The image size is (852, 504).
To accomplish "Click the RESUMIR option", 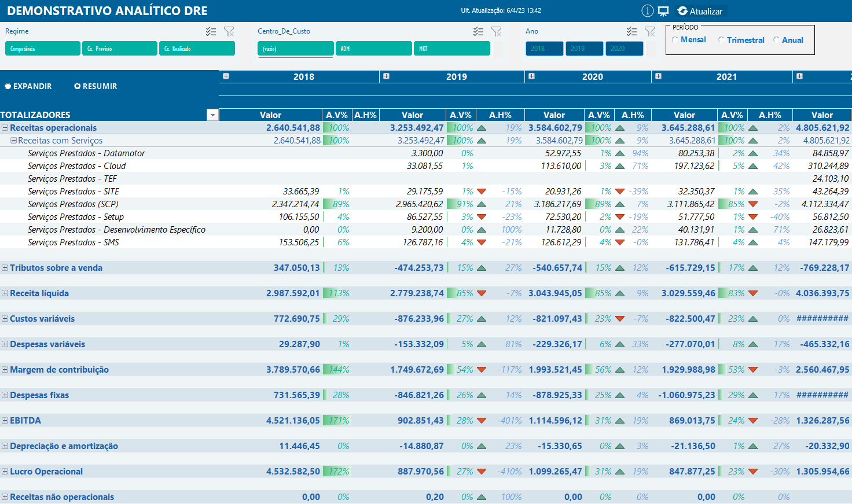I will [x=96, y=86].
